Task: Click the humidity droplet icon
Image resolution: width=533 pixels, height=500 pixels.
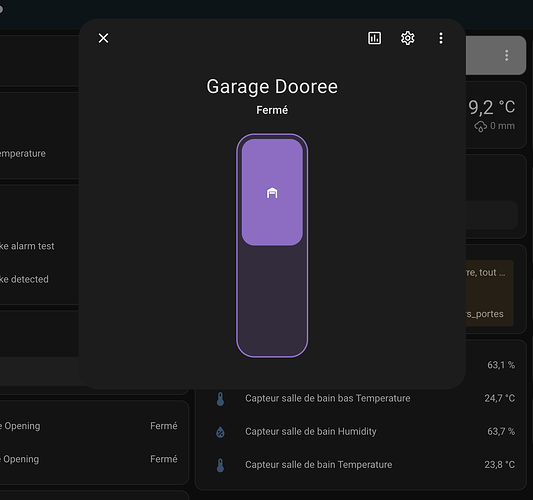Action: (x=220, y=432)
